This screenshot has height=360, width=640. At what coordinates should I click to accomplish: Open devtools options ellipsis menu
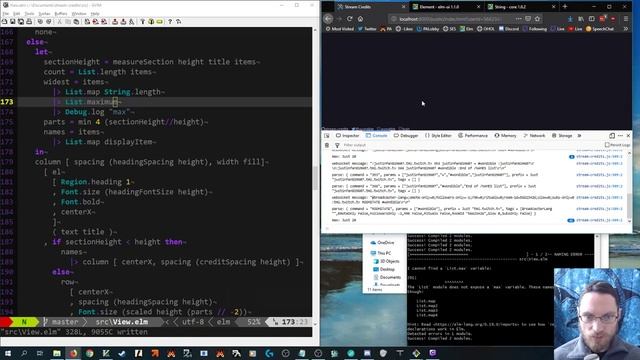tap(620, 136)
